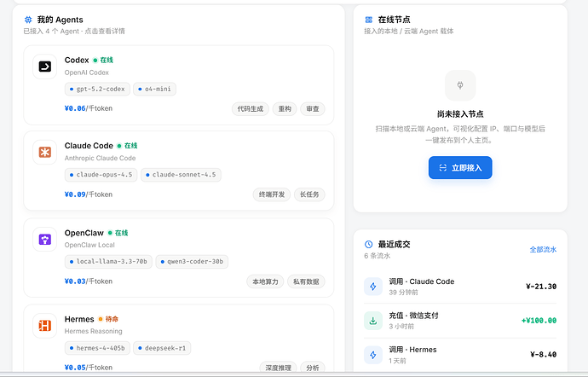Click the ¥-21.30 amount
This screenshot has width=588, height=377.
pyautogui.click(x=541, y=287)
